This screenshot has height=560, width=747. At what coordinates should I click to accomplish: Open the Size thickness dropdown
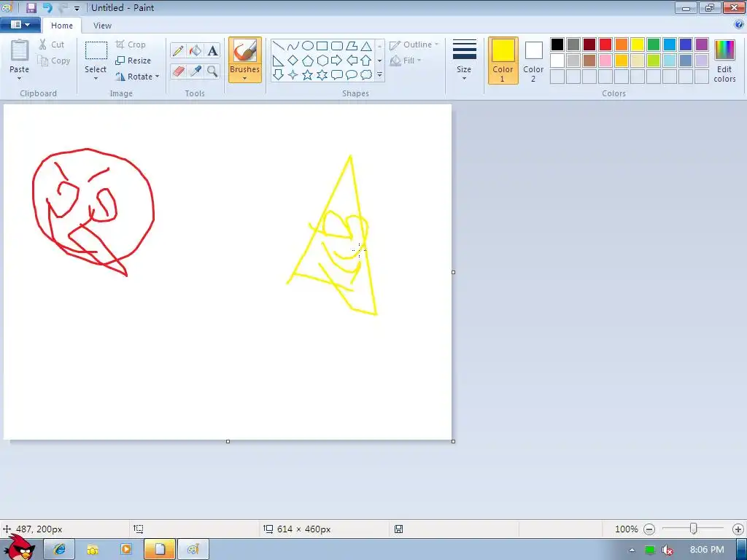(x=464, y=60)
